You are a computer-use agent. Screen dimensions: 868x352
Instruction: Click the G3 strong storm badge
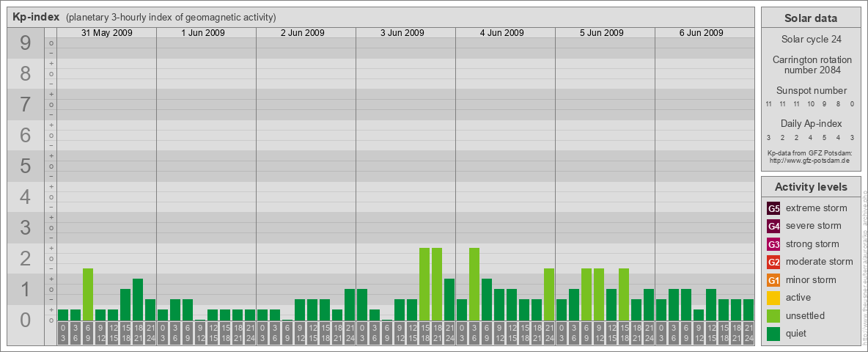coord(774,244)
